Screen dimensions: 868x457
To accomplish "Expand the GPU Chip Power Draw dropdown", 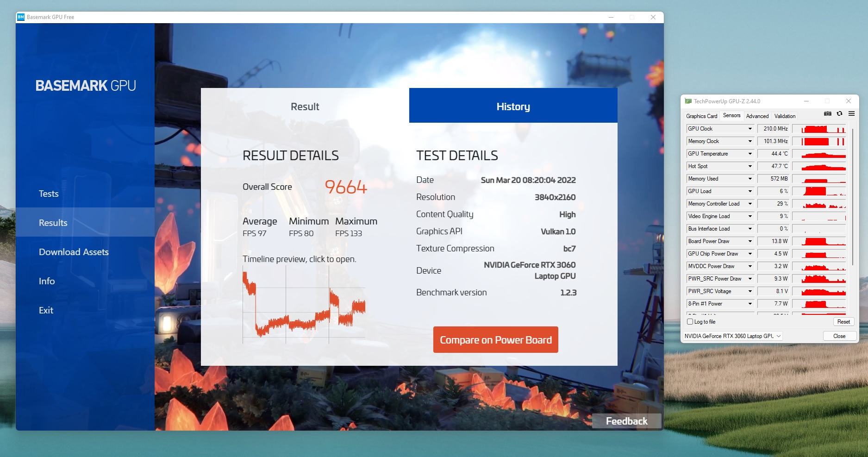I will pos(750,254).
